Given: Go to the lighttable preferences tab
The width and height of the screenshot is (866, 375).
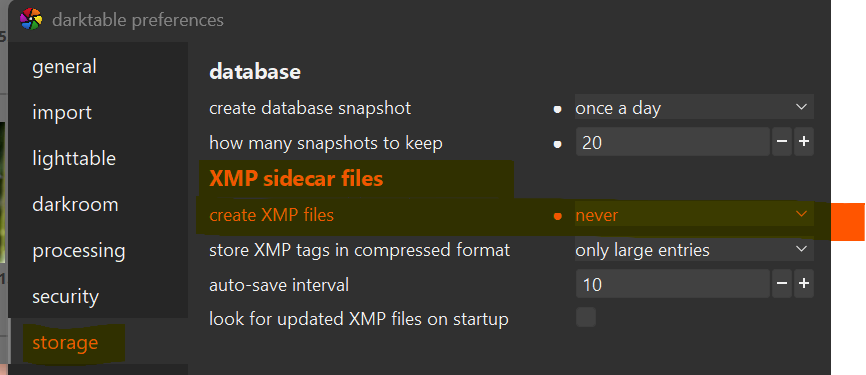Looking at the screenshot, I should point(74,159).
